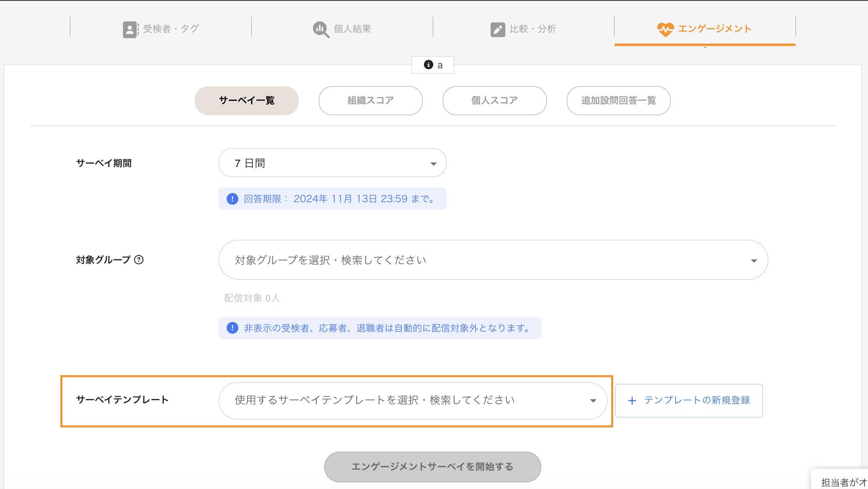
Task: Click the info icon beside letter a
Action: (x=428, y=64)
